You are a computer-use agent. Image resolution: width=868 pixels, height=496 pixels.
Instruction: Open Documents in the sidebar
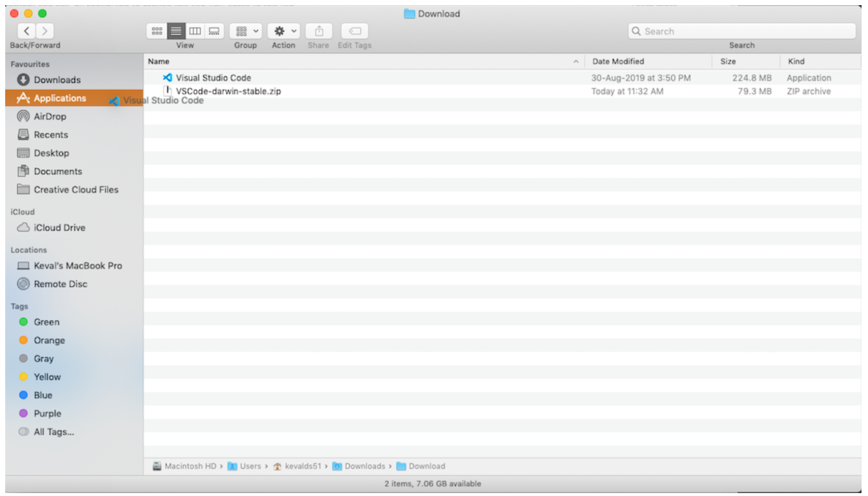[74, 171]
